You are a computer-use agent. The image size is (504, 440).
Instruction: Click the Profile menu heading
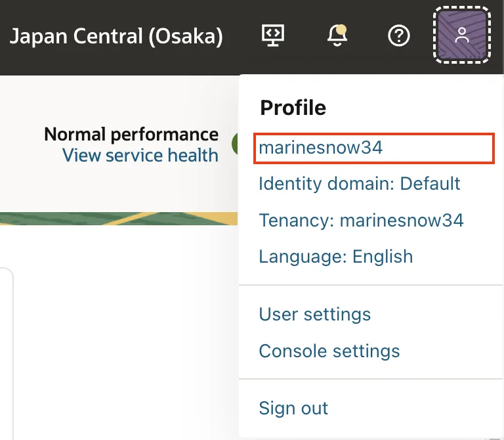point(293,107)
